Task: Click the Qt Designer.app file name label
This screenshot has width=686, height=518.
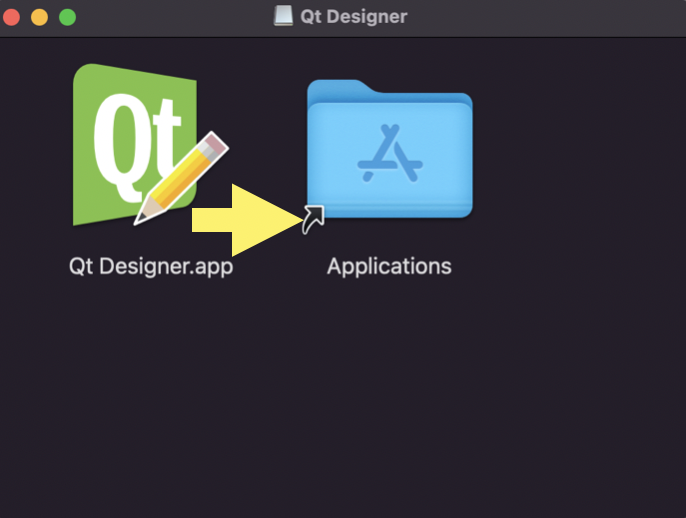Action: [151, 266]
